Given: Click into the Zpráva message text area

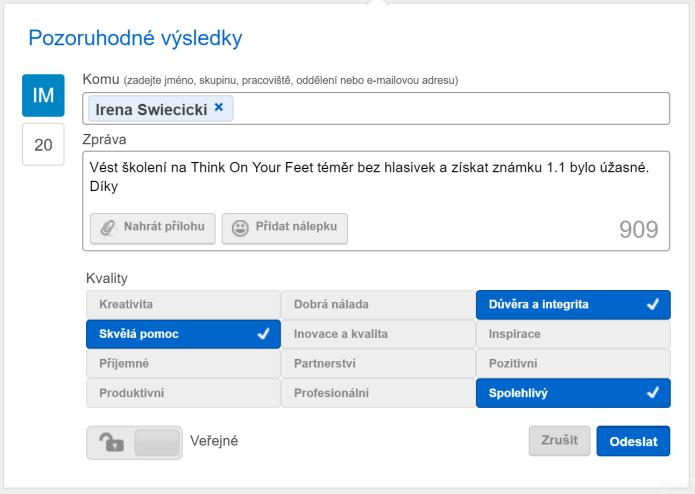Looking at the screenshot, I should (x=376, y=182).
